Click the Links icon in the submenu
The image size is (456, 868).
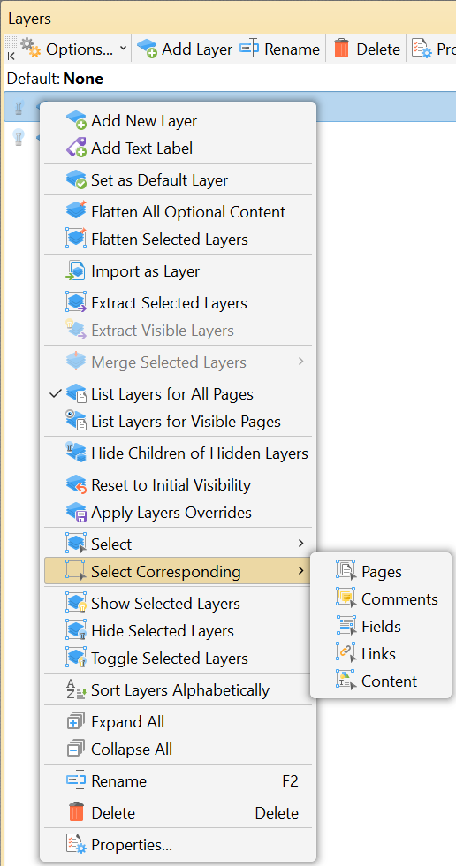[346, 653]
